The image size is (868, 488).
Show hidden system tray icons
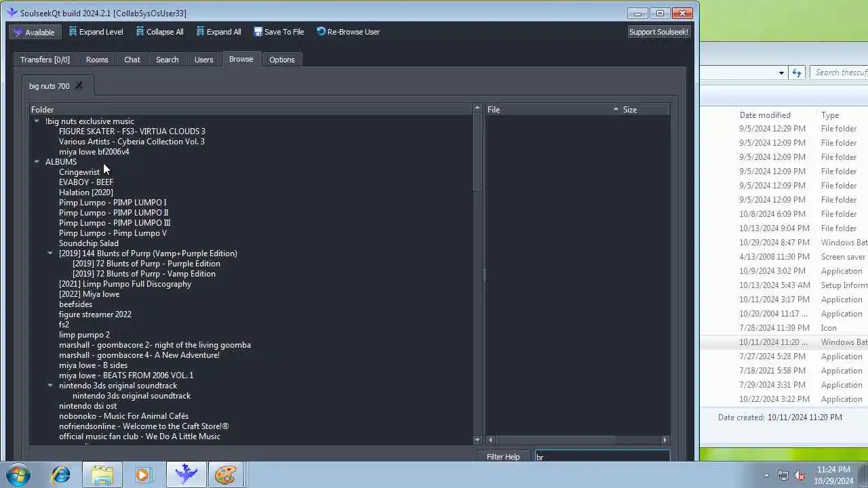[766, 476]
